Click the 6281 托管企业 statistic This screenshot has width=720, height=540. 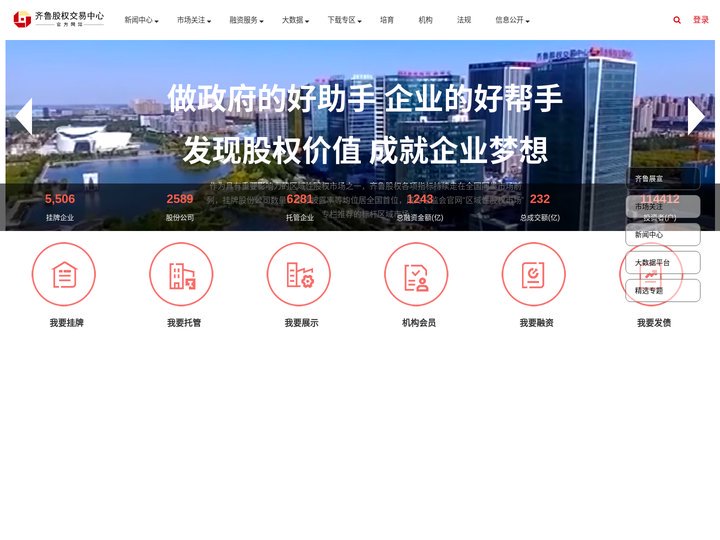(300, 208)
